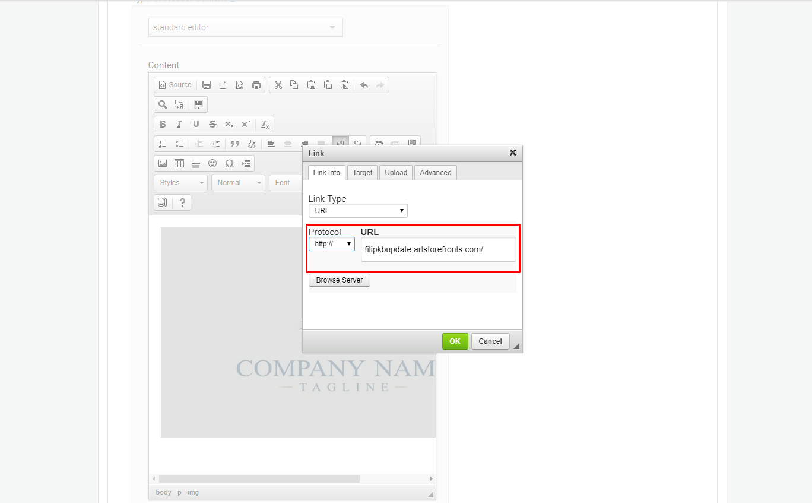
Task: Apply Superscript formatting
Action: click(x=246, y=124)
